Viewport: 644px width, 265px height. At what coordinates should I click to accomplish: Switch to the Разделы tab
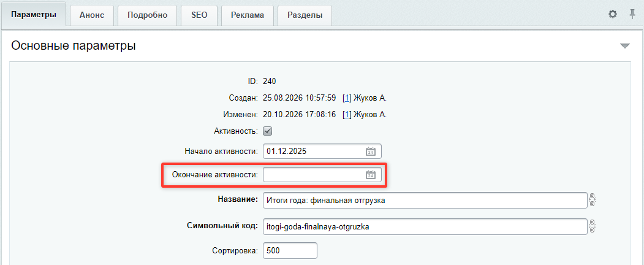305,15
